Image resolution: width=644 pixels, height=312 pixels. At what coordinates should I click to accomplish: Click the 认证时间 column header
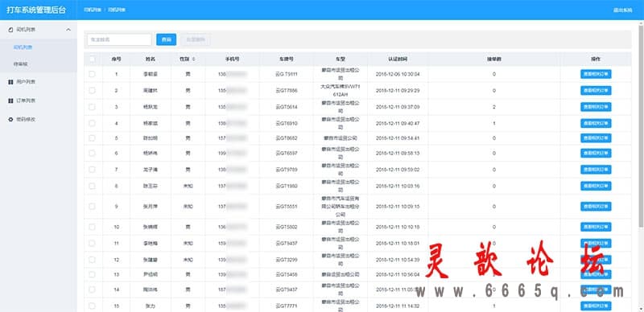pos(398,60)
